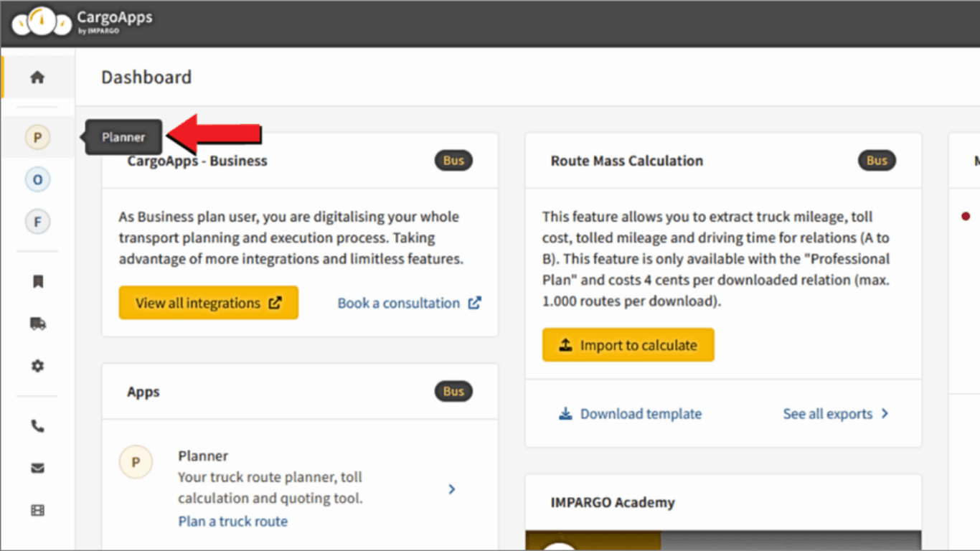This screenshot has width=980, height=551.
Task: Expand the Planner app row chevron arrow
Action: [452, 489]
